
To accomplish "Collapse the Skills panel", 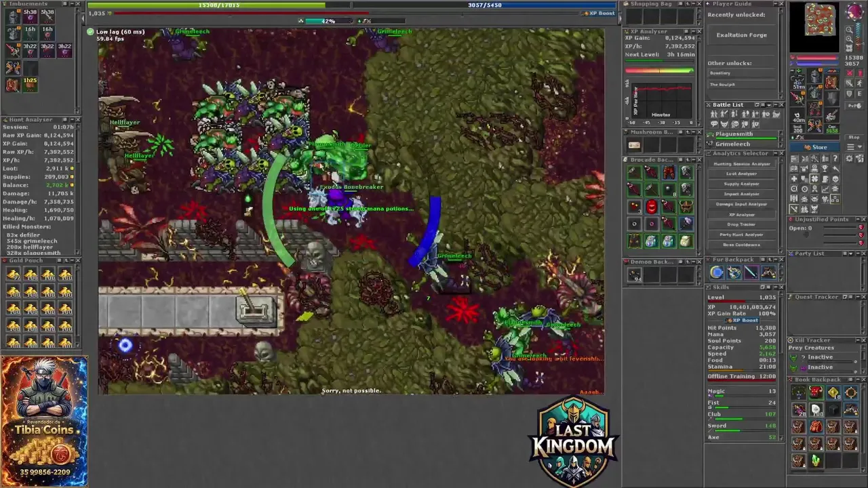I will pos(775,287).
